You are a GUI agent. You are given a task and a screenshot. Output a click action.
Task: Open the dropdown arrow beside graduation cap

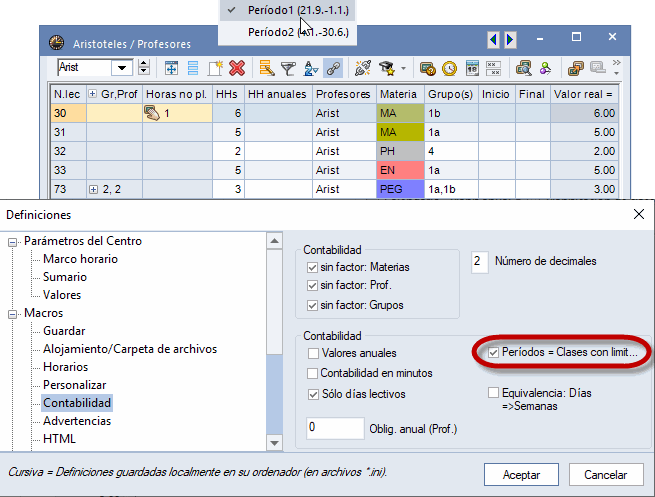click(x=403, y=68)
